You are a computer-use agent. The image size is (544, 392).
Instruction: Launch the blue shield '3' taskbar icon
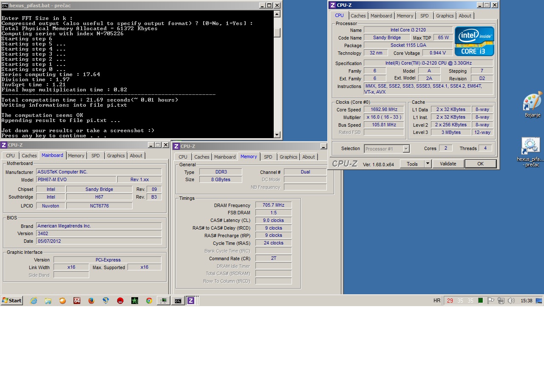(106, 301)
